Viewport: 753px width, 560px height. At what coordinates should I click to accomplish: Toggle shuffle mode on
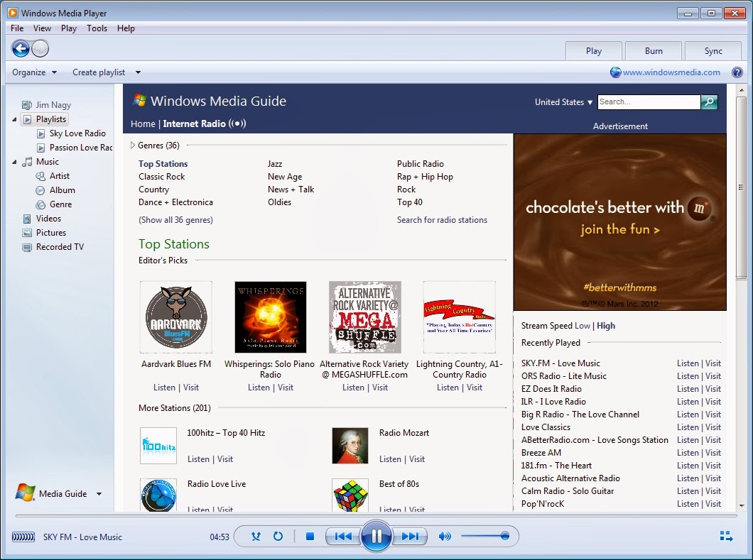[x=256, y=537]
